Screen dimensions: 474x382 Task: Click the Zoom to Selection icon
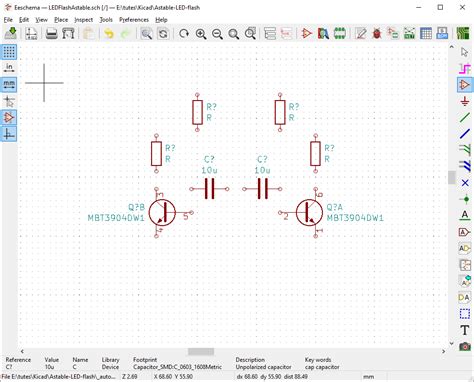250,33
